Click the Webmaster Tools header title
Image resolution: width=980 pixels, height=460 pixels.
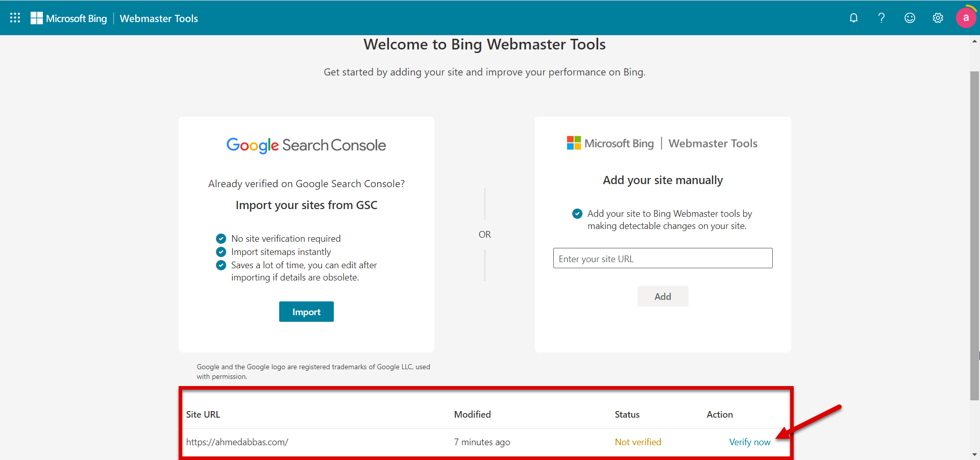[x=159, y=18]
